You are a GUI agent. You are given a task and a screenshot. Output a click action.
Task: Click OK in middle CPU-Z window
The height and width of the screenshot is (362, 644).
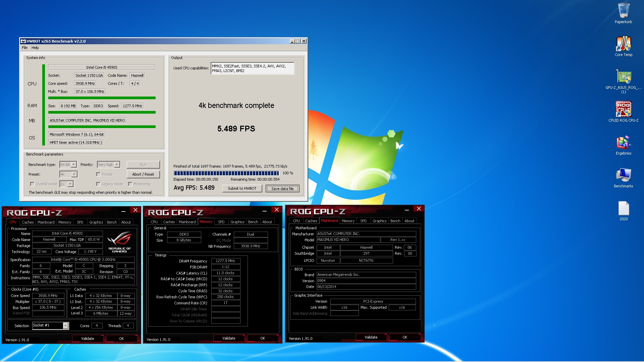pos(263,338)
